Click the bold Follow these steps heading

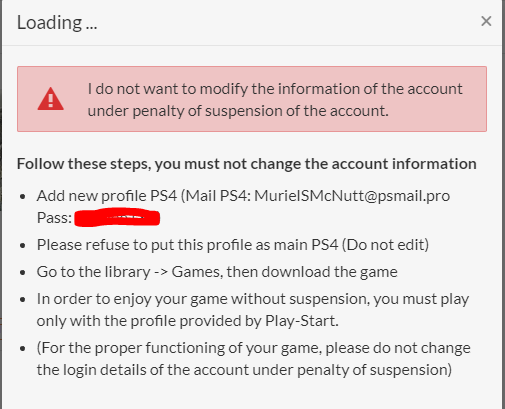click(247, 164)
